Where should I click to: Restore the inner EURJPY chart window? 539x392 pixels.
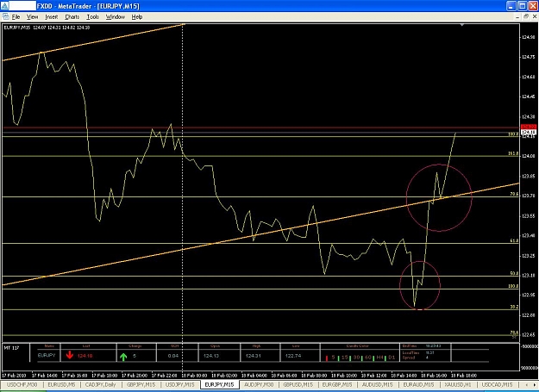coord(526,16)
